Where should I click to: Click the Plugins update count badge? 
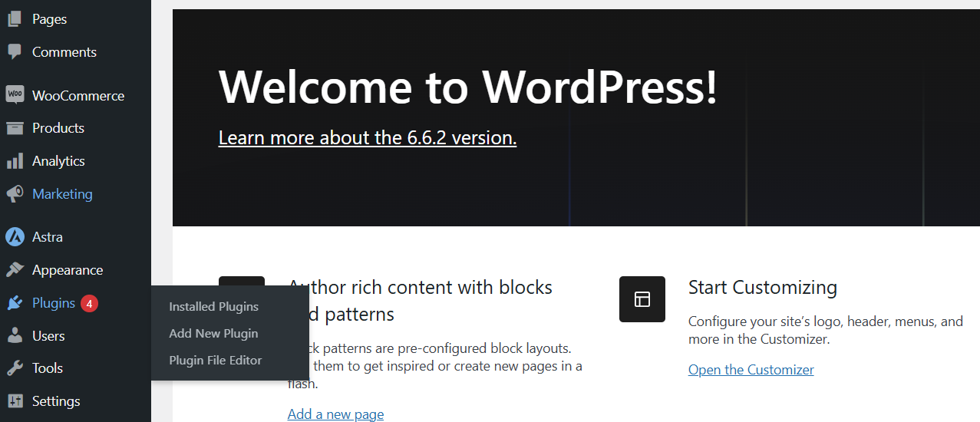(x=89, y=304)
